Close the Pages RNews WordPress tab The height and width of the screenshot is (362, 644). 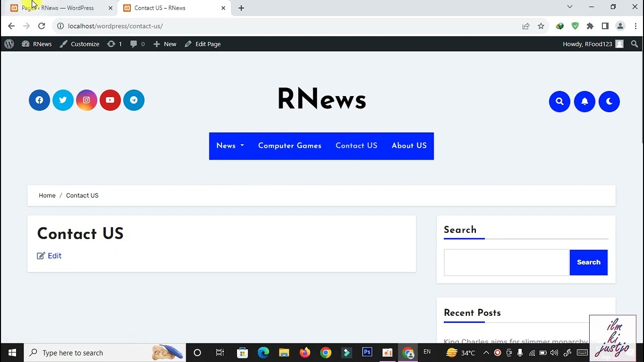pos(111,8)
